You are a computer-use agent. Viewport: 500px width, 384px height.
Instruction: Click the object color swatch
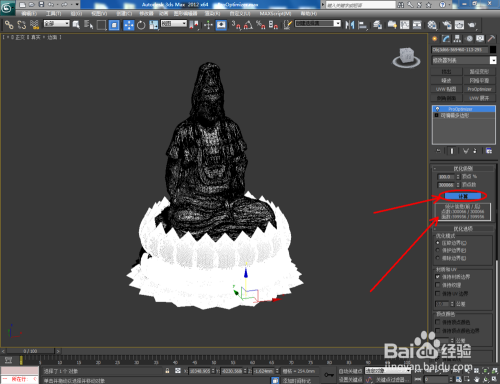(493, 50)
